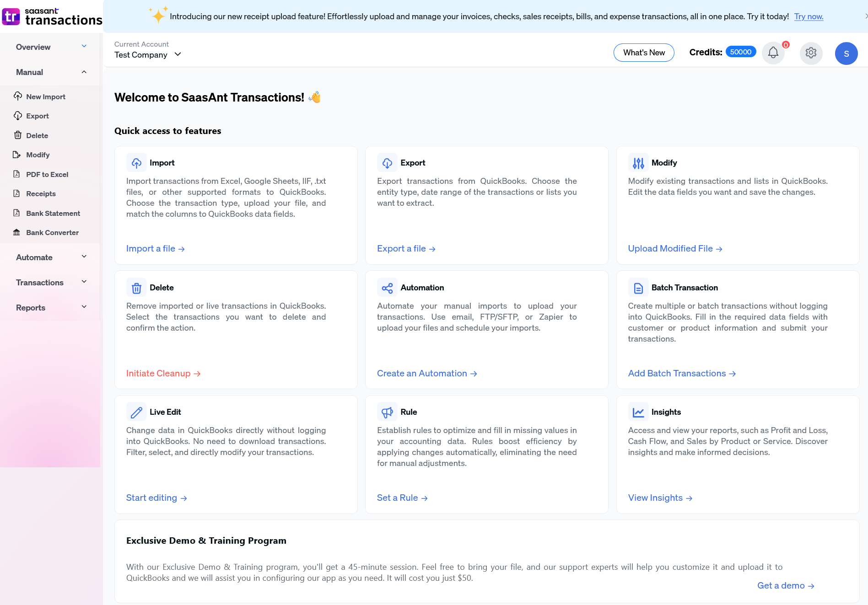This screenshot has height=605, width=868.
Task: Click the Upload Modified File link
Action: click(x=675, y=248)
